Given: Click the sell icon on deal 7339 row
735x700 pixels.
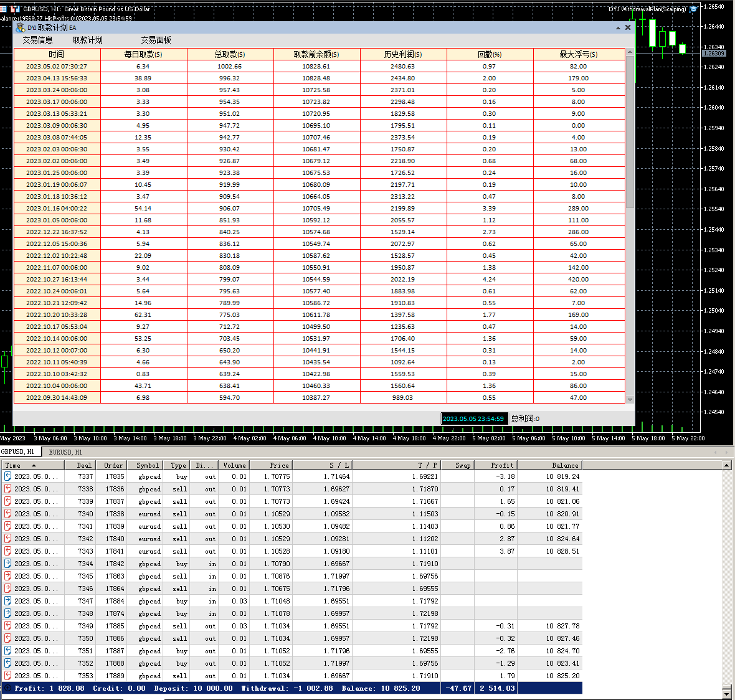Looking at the screenshot, I should (x=7, y=501).
